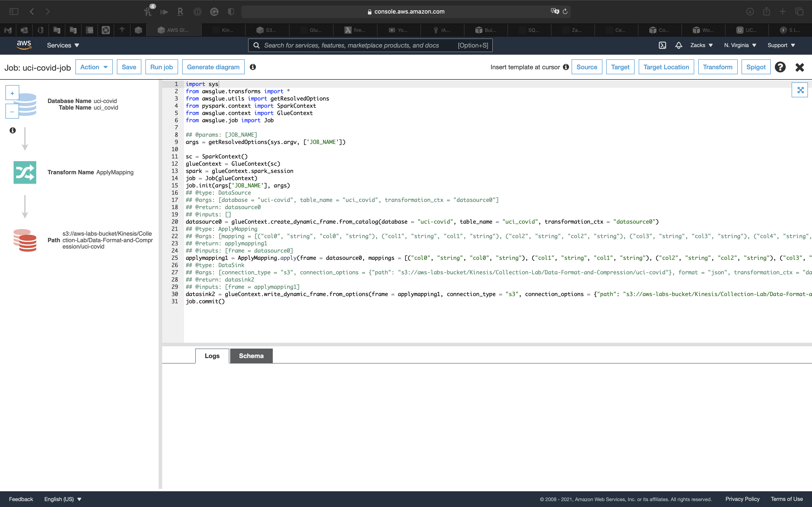Click the ApplyMapping transform node icon
The height and width of the screenshot is (507, 812).
tap(25, 172)
